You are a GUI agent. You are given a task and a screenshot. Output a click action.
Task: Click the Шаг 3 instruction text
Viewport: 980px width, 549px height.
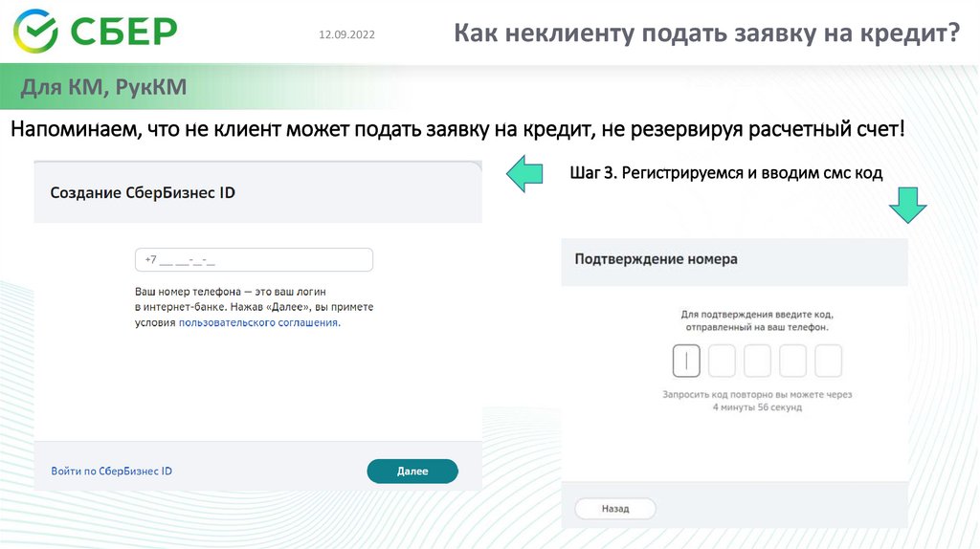(x=726, y=173)
